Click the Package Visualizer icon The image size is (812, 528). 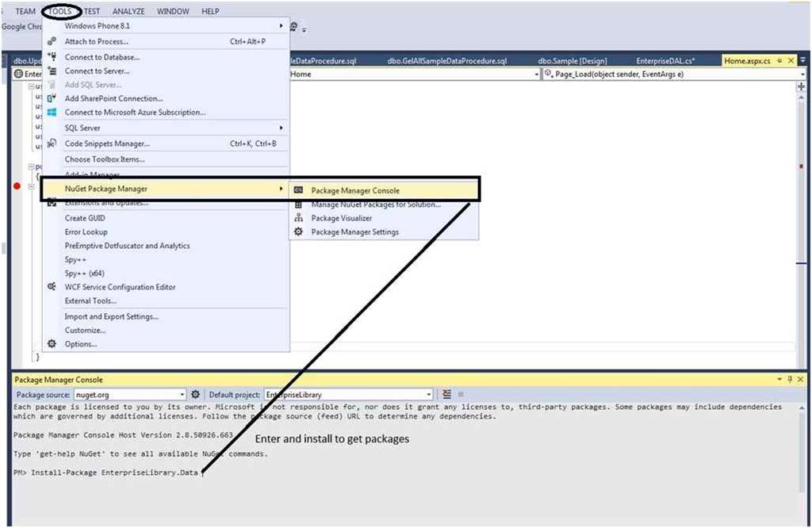click(x=299, y=218)
